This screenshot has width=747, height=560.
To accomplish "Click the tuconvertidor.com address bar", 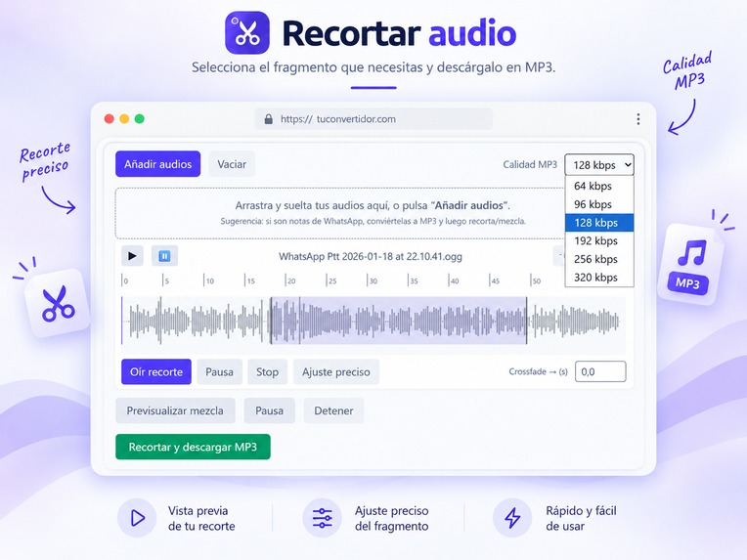I will [373, 119].
